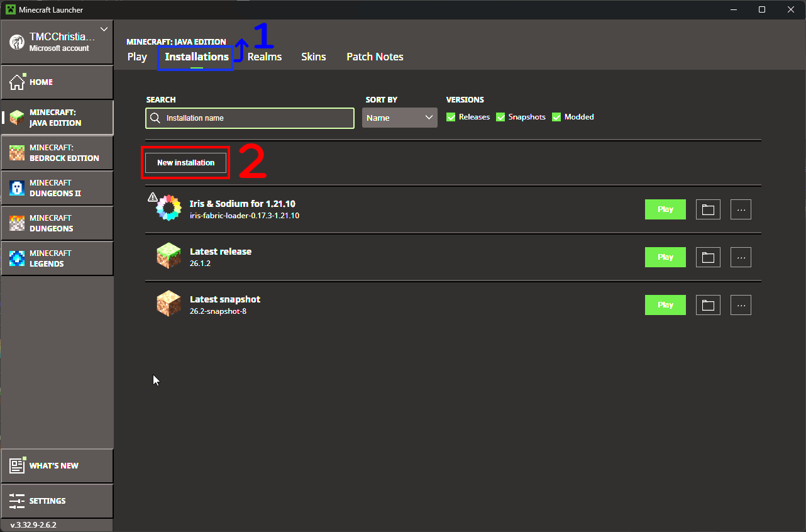Open the Home page house icon
This screenshot has height=532, width=806.
click(x=17, y=82)
